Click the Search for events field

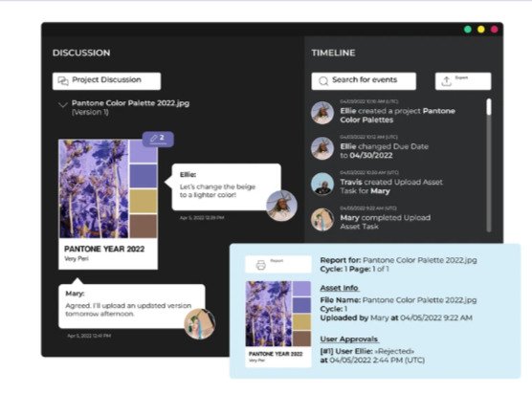pos(364,81)
